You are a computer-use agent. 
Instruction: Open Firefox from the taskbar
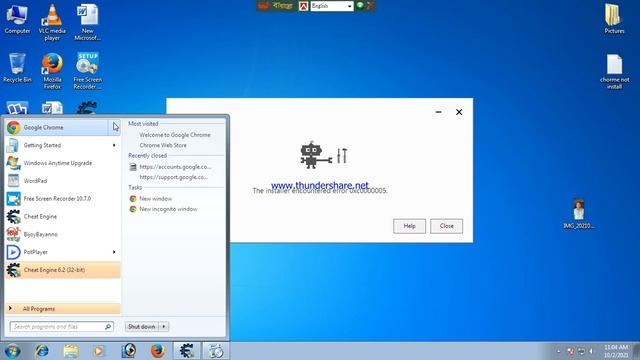click(158, 351)
